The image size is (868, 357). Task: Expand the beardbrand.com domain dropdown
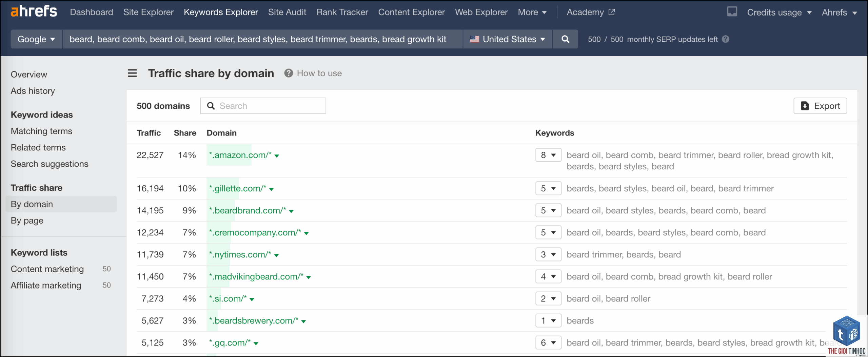pyautogui.click(x=291, y=211)
